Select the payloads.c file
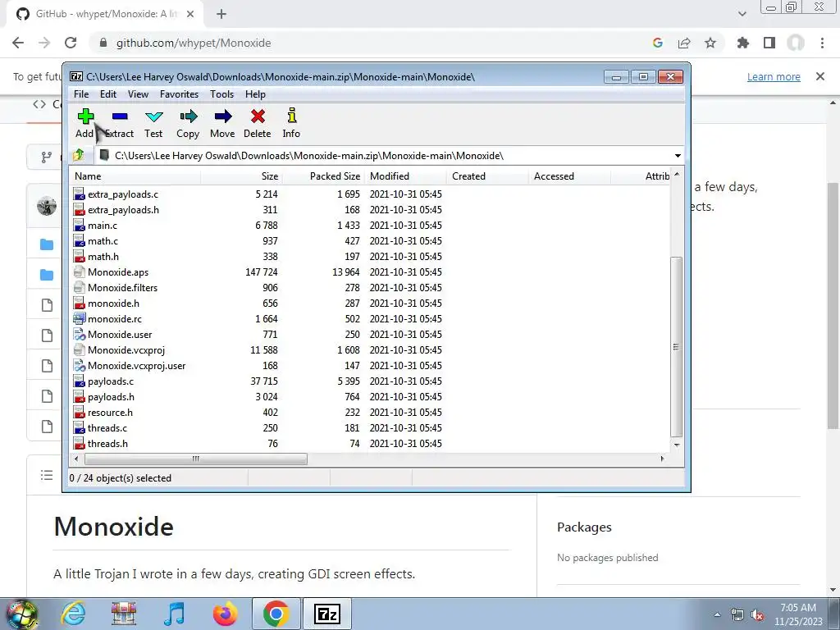The height and width of the screenshot is (630, 840). (x=111, y=381)
